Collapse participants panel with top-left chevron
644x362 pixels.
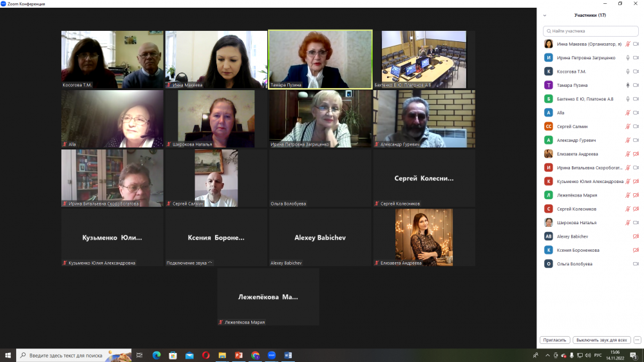click(x=545, y=15)
